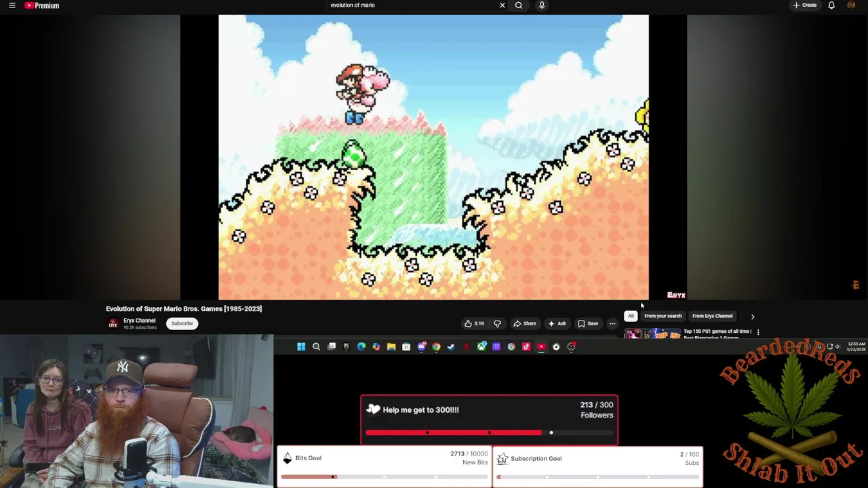Click the '2713 / 10000' bits count
The height and width of the screenshot is (488, 868).
pyautogui.click(x=469, y=453)
